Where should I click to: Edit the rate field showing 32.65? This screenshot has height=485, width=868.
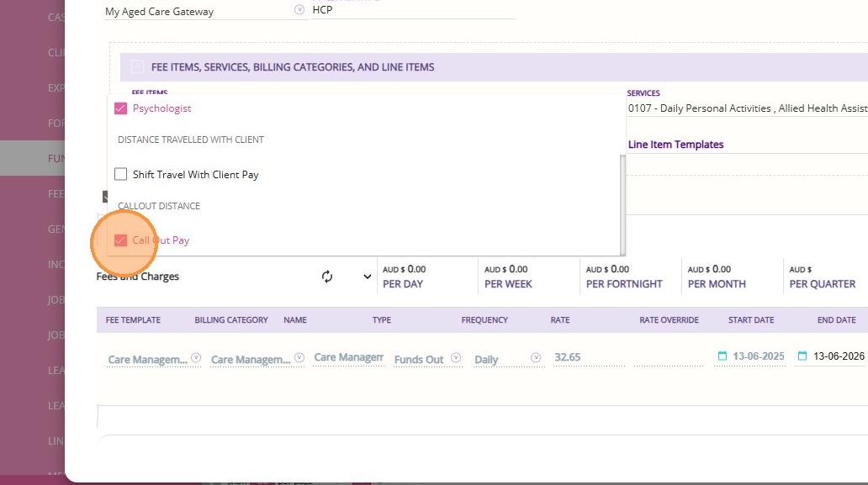[589, 358]
